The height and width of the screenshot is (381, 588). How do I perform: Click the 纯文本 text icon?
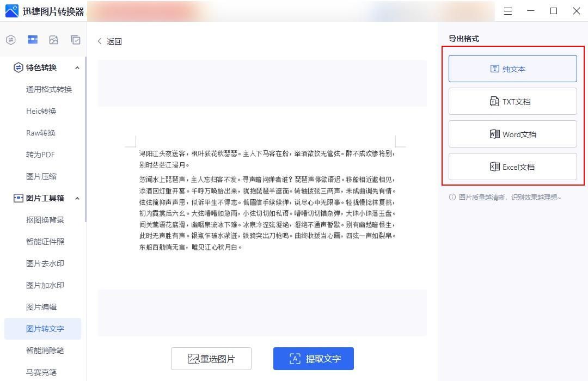tap(494, 69)
